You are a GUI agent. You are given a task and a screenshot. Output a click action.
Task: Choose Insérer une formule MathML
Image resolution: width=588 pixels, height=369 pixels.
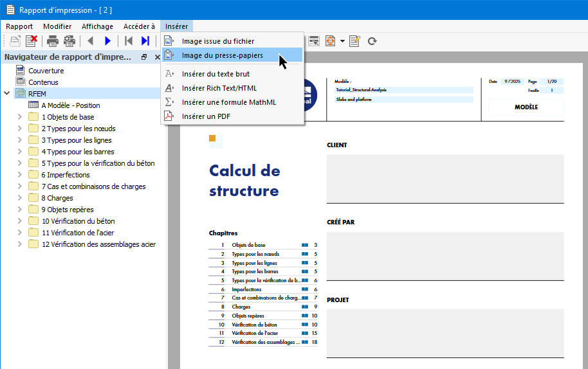(x=232, y=102)
